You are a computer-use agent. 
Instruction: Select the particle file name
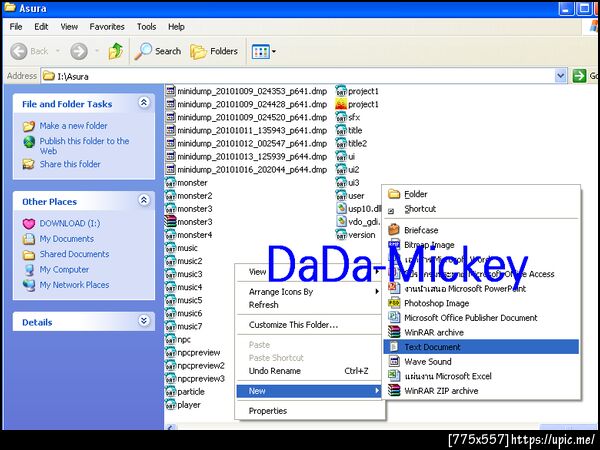click(x=191, y=391)
